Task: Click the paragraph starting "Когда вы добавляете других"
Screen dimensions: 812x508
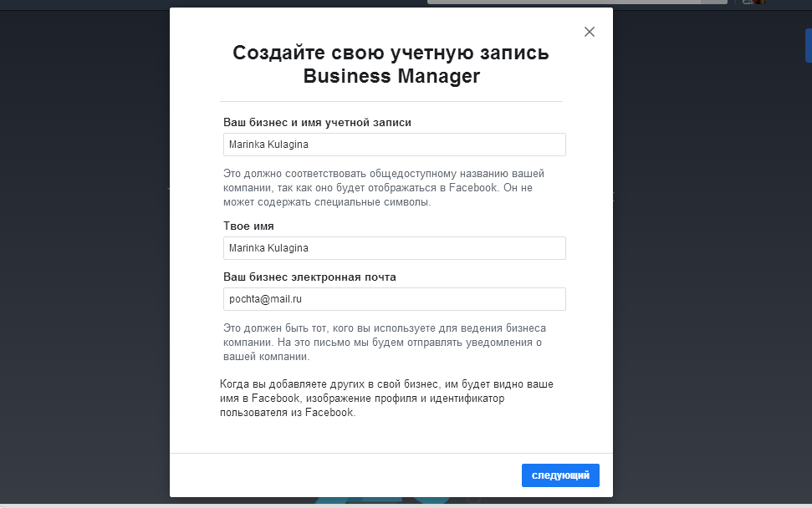Action: (x=386, y=399)
